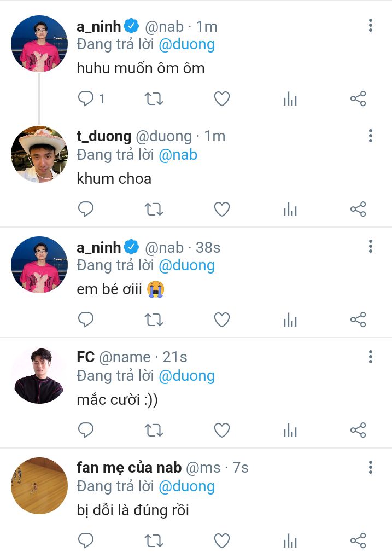
Task: View analytics of "huhu muốn ôm ôm" tweet
Action: click(x=290, y=99)
